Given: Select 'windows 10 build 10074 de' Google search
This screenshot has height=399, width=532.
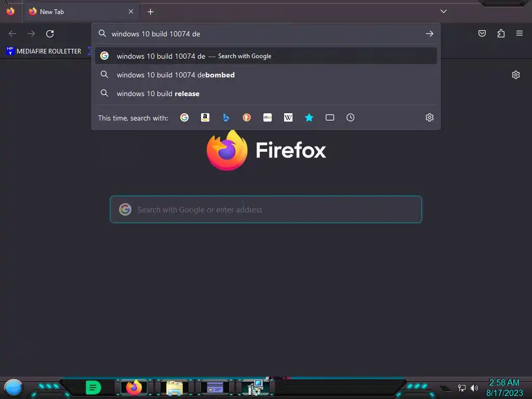Looking at the screenshot, I should (x=265, y=56).
